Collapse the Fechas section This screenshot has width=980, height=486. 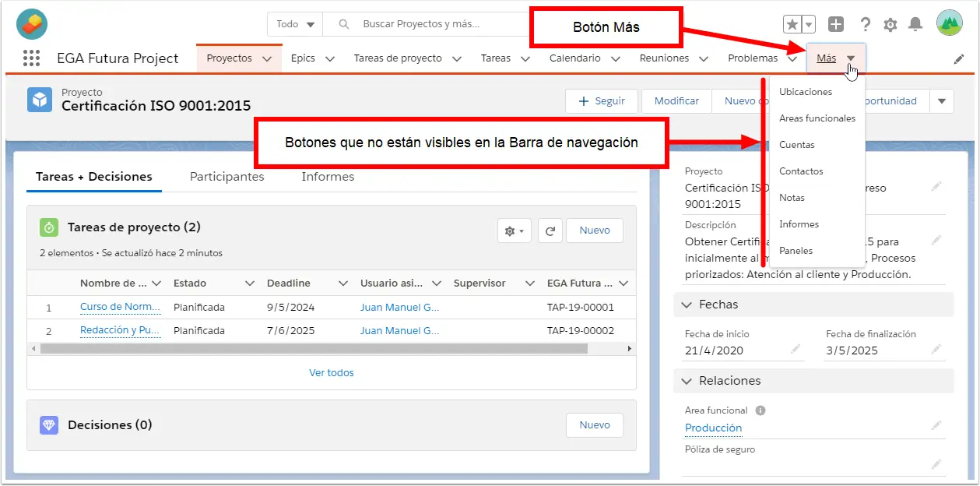(687, 305)
